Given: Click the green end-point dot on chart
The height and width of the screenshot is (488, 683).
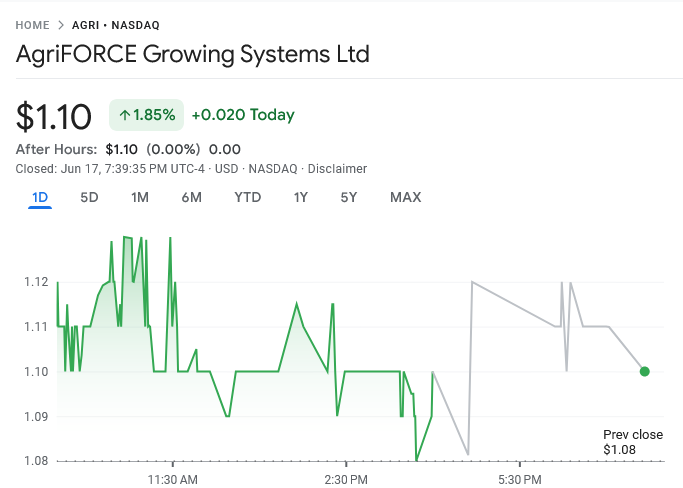Looking at the screenshot, I should (x=644, y=371).
